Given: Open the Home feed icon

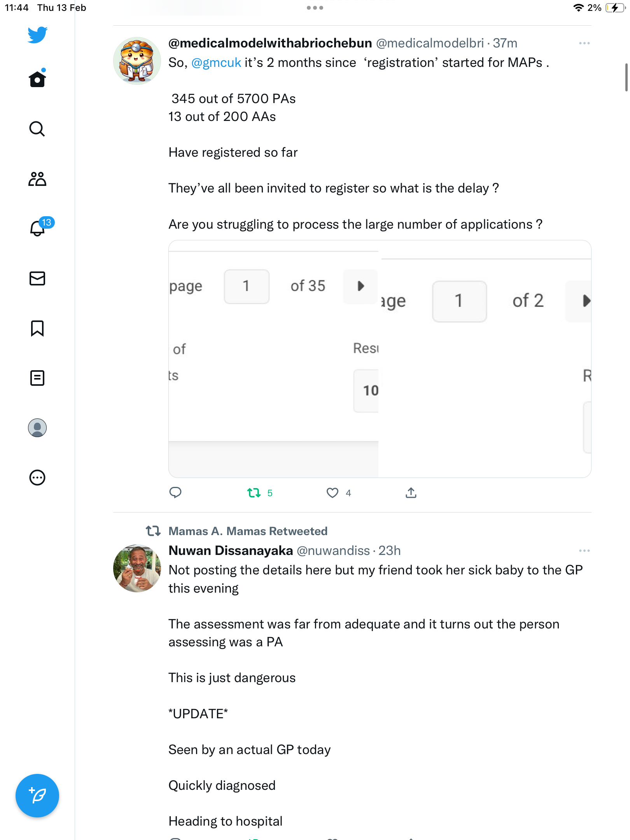Looking at the screenshot, I should click(37, 79).
